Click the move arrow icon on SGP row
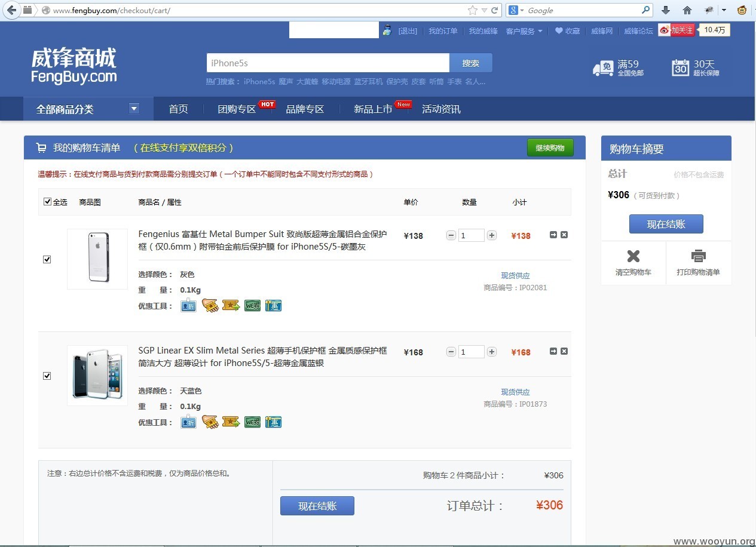This screenshot has height=547, width=756. [553, 351]
